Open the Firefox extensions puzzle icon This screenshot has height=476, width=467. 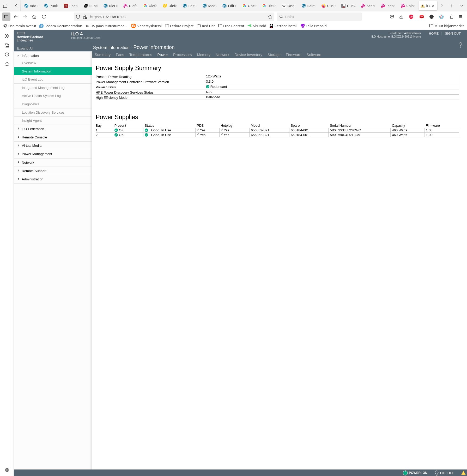451,17
